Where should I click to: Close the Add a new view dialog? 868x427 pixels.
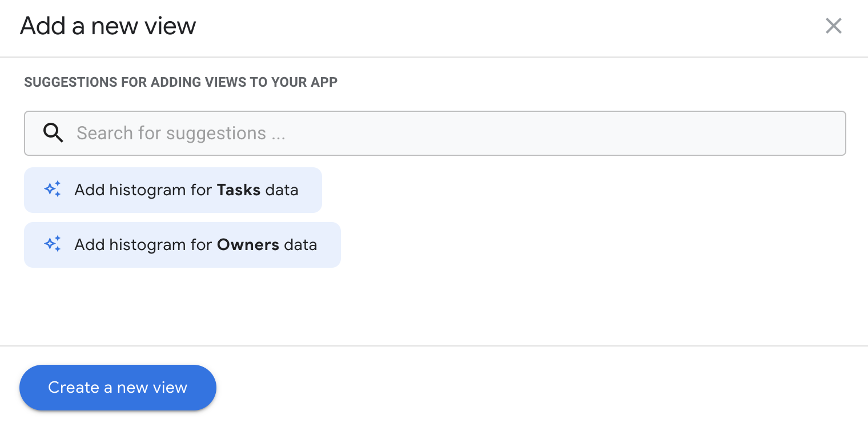(833, 26)
